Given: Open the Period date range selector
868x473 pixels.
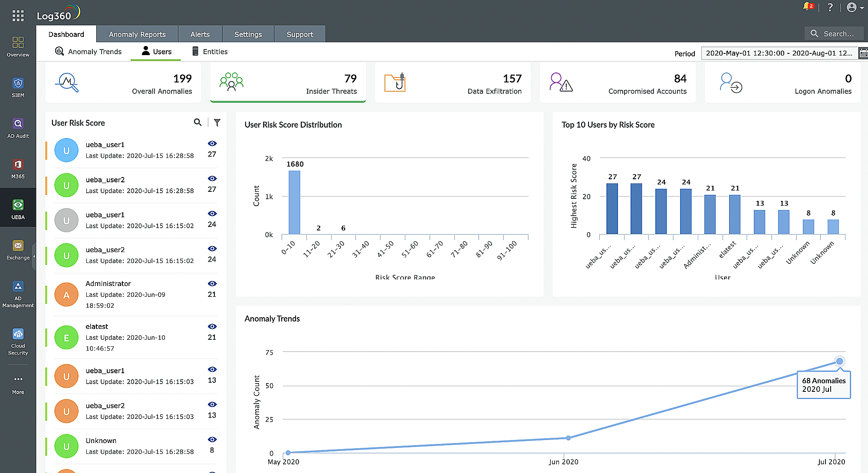Looking at the screenshot, I should (779, 53).
